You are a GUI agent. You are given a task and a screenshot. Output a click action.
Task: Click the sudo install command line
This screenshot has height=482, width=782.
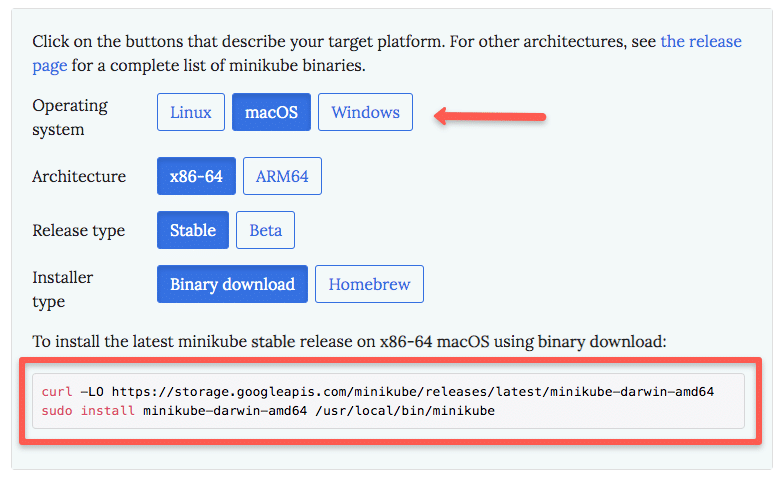pos(268,411)
